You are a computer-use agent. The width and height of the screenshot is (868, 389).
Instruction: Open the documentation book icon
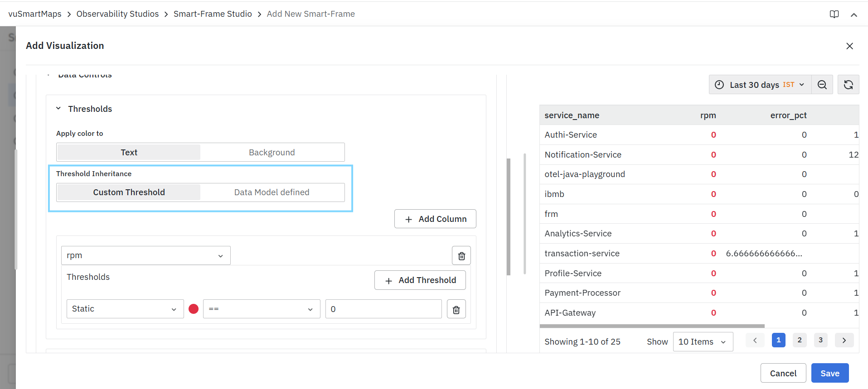tap(834, 14)
